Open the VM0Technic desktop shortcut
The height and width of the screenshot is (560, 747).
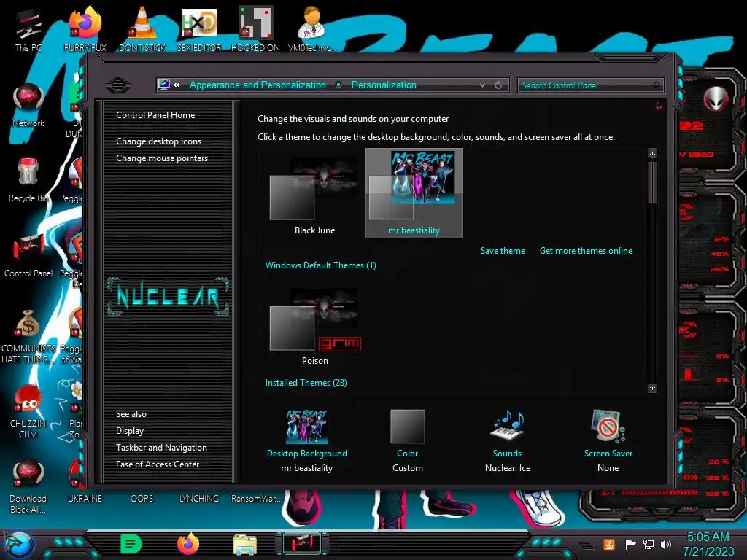click(x=312, y=29)
